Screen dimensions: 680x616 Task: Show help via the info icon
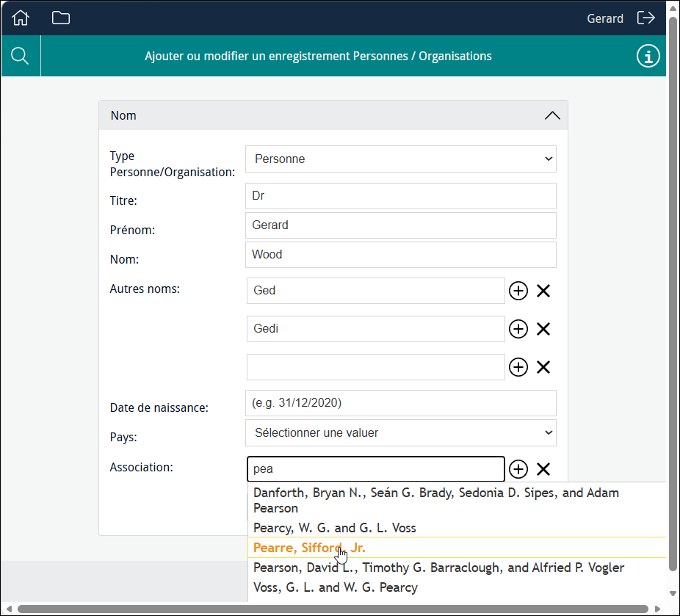point(648,56)
